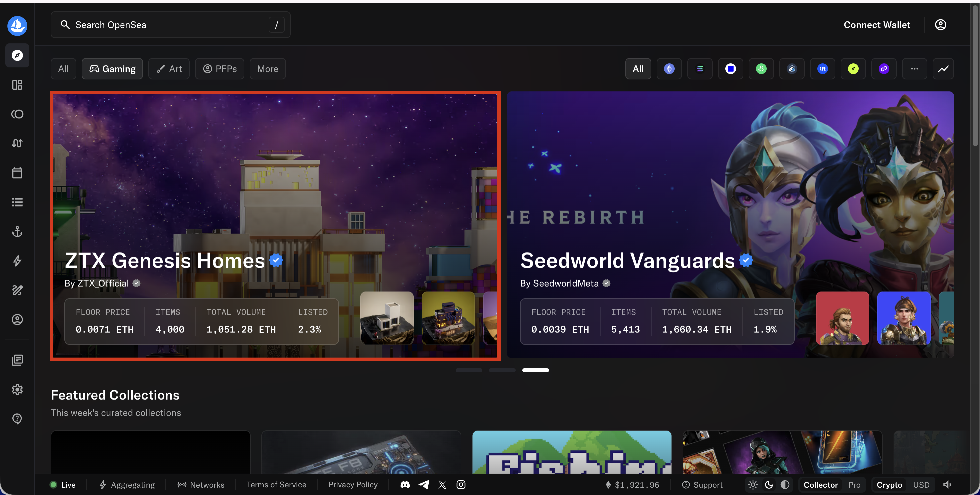Viewport: 980px width, 495px height.
Task: Open the Swap arrows icon in sidebar
Action: tap(17, 143)
